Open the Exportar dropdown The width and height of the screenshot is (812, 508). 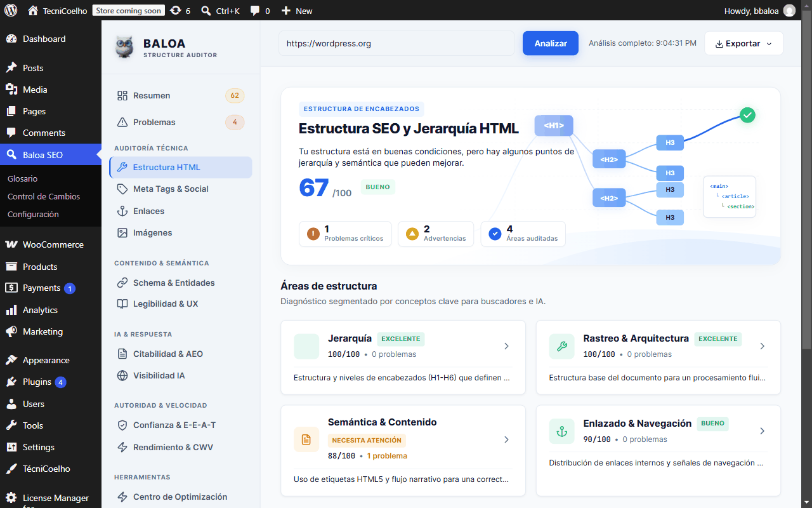[x=743, y=43]
